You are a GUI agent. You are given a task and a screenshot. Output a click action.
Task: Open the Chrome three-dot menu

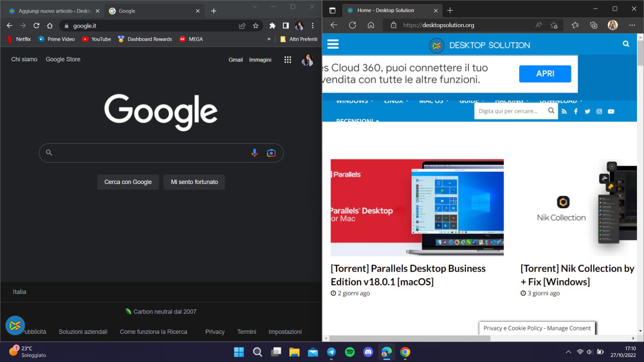(x=312, y=26)
